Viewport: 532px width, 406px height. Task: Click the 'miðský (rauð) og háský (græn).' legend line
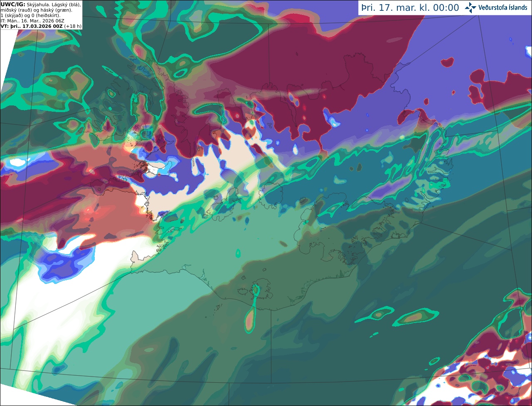36,10
